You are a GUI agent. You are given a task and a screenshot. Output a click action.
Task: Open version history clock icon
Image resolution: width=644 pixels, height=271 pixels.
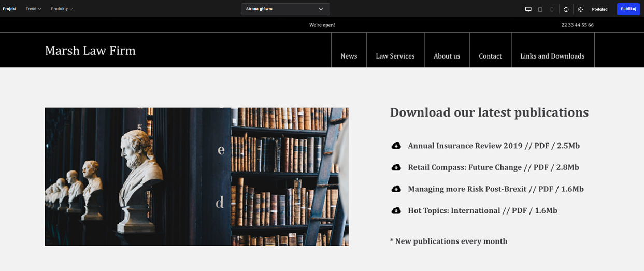tap(566, 9)
